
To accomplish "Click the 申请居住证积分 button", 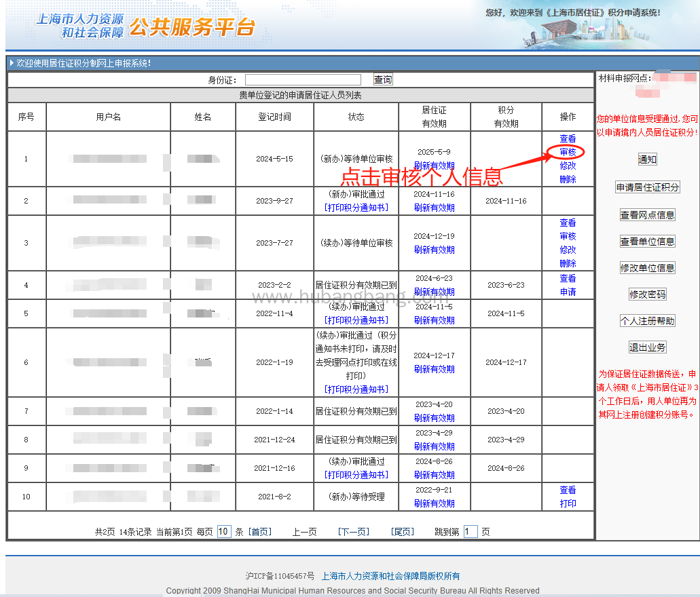I will (x=647, y=187).
